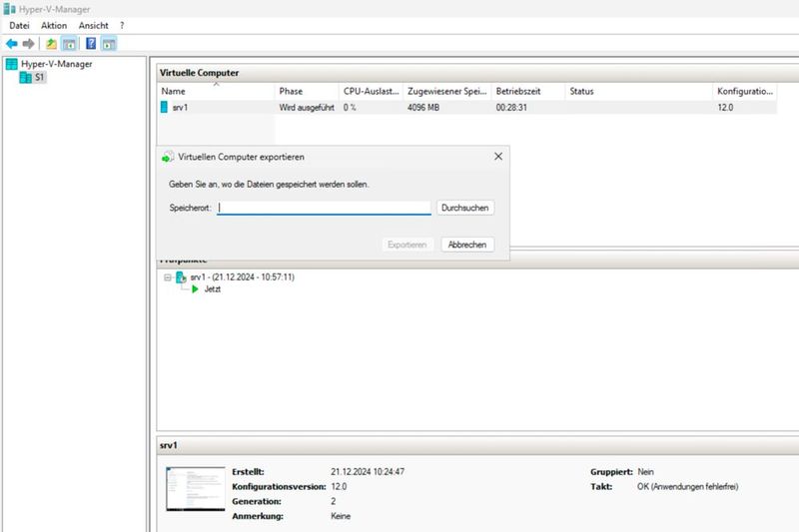The image size is (799, 532).
Task: Click the srv1 VM preview thumbnail
Action: 196,489
